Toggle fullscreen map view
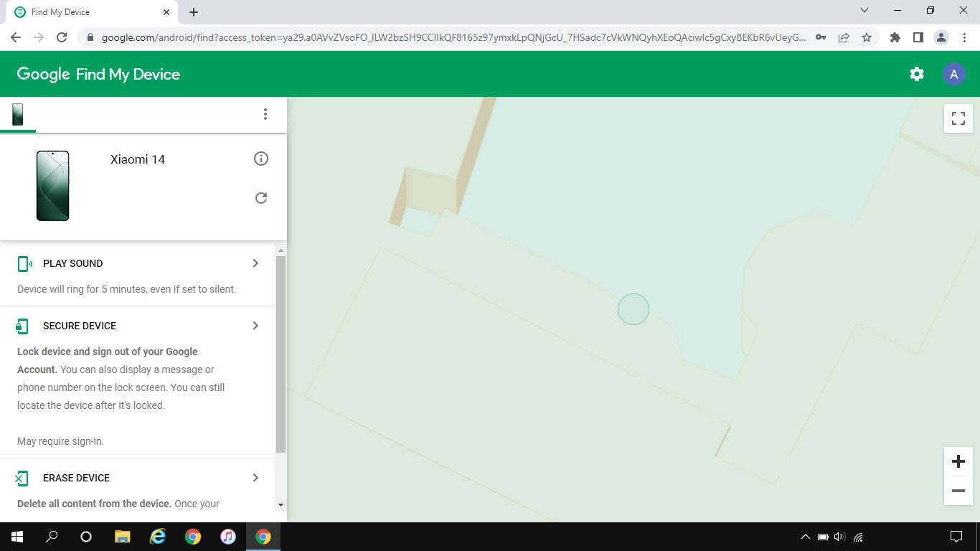Image resolution: width=980 pixels, height=551 pixels. click(x=958, y=118)
